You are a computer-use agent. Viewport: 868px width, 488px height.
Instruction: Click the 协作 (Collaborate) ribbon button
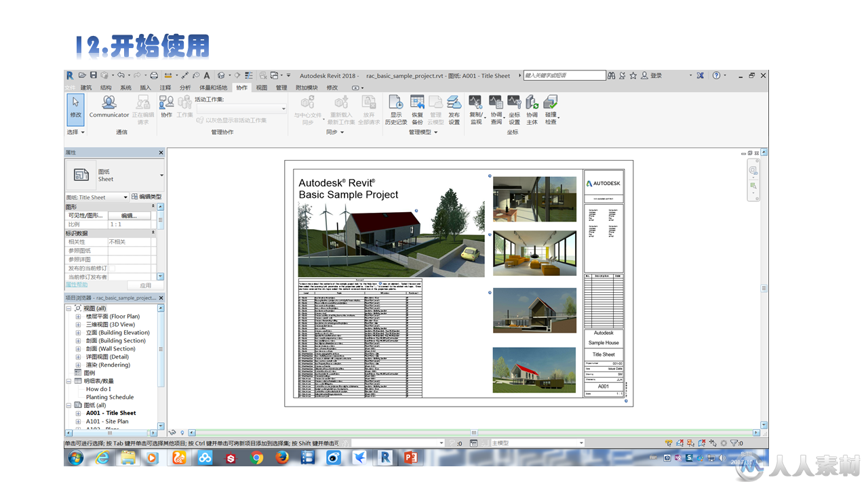(x=166, y=107)
